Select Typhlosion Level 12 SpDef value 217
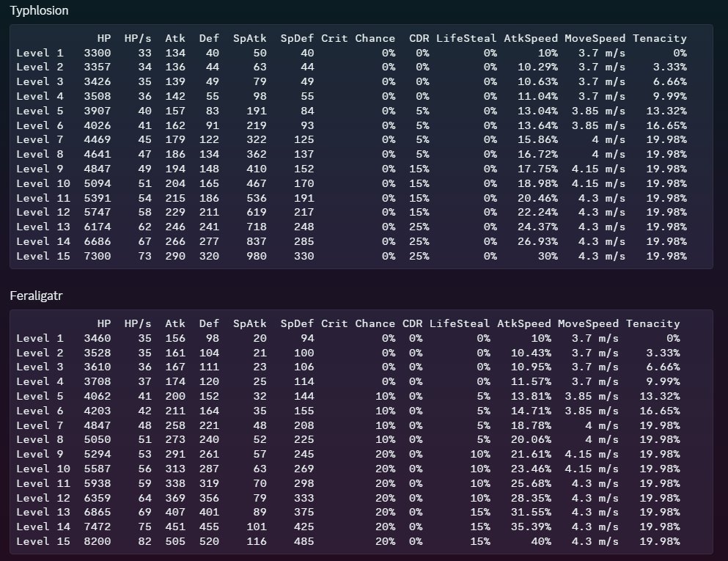The image size is (728, 561). pyautogui.click(x=304, y=212)
